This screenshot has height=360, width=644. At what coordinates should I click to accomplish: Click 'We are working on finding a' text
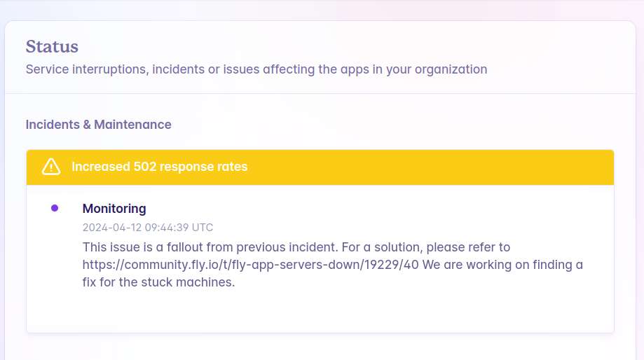pyautogui.click(x=502, y=265)
